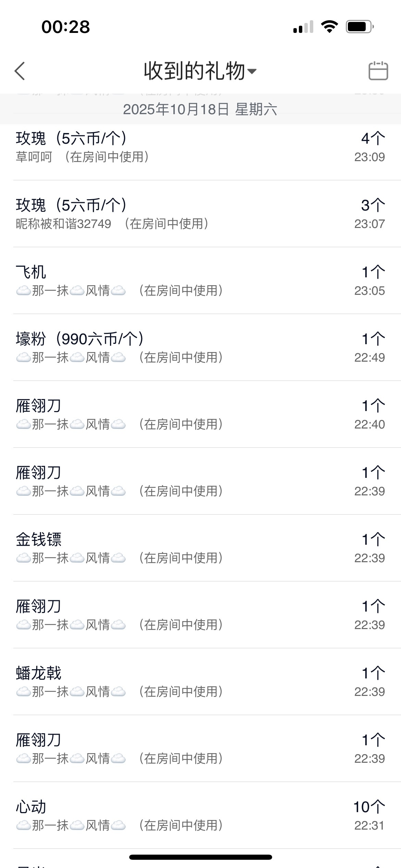Image resolution: width=401 pixels, height=868 pixels.
Task: Select the 金钱镖 gift record
Action: [200, 548]
